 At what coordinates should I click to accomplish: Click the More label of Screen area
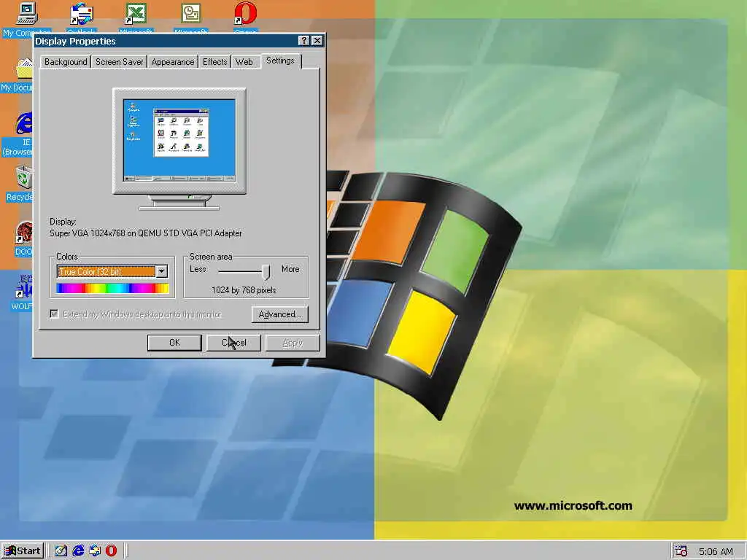[290, 269]
